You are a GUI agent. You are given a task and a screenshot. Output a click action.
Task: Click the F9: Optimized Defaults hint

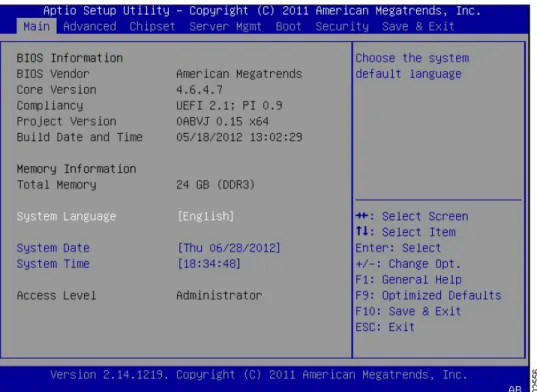click(428, 295)
